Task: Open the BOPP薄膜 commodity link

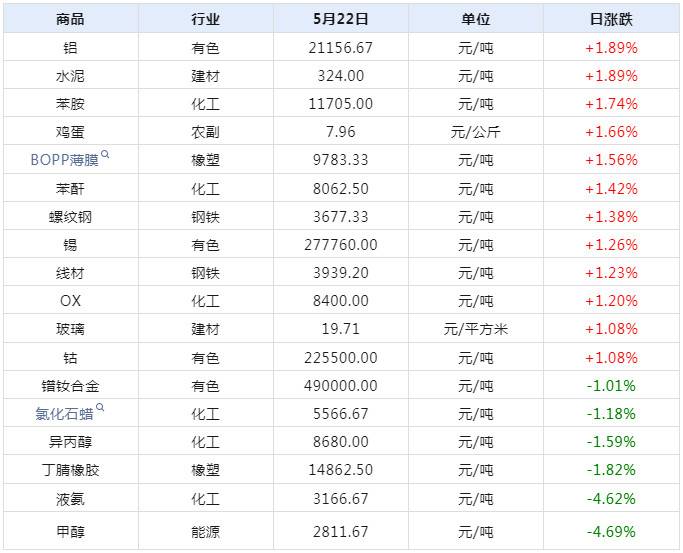Action: pyautogui.click(x=64, y=160)
